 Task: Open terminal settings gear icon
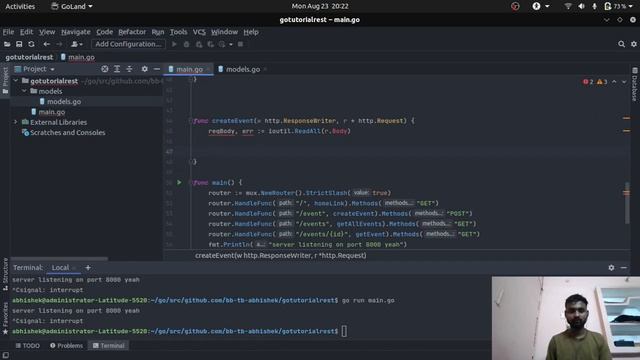[x=611, y=268]
